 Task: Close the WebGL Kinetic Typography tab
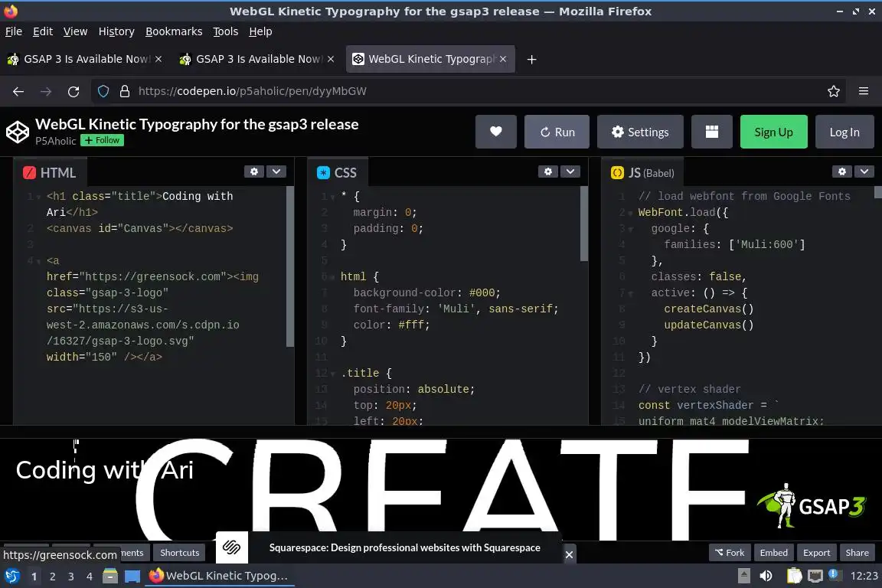click(503, 59)
